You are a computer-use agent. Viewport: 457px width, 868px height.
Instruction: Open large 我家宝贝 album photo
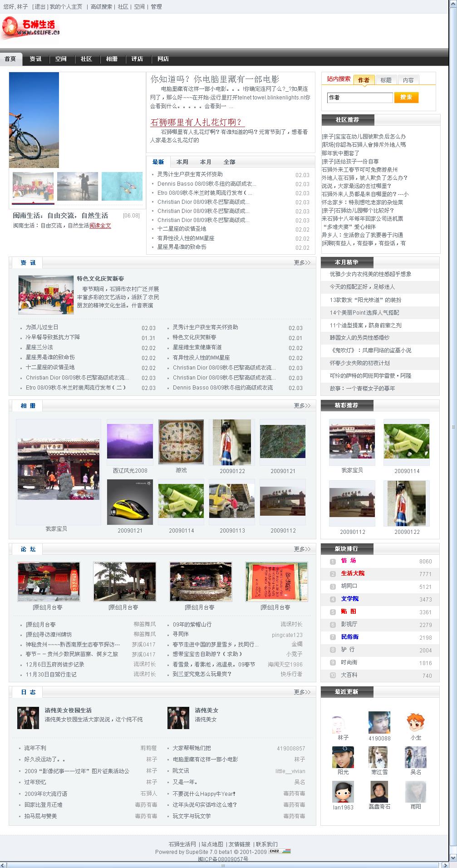coord(59,469)
